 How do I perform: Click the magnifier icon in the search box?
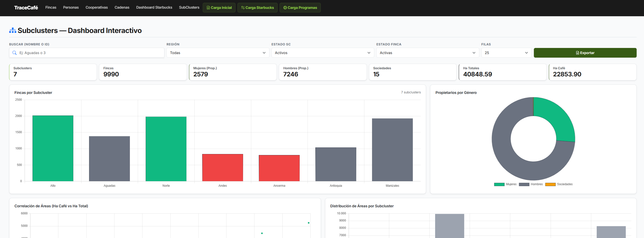click(14, 53)
